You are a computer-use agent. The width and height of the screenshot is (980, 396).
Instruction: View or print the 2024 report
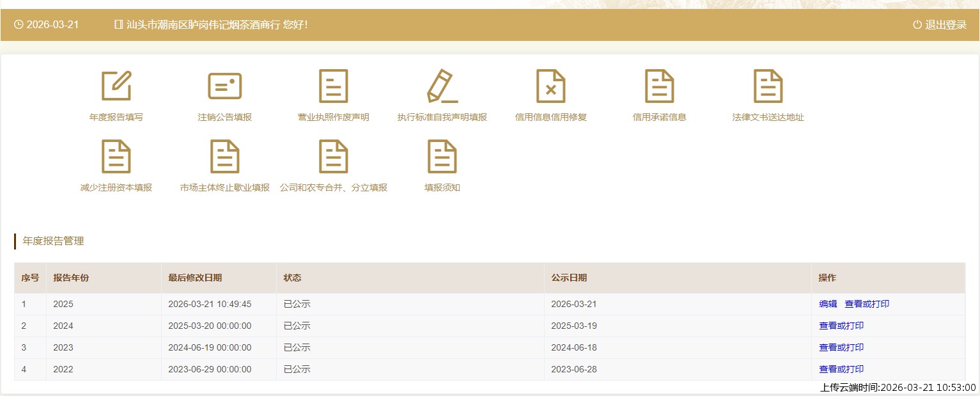(x=841, y=326)
